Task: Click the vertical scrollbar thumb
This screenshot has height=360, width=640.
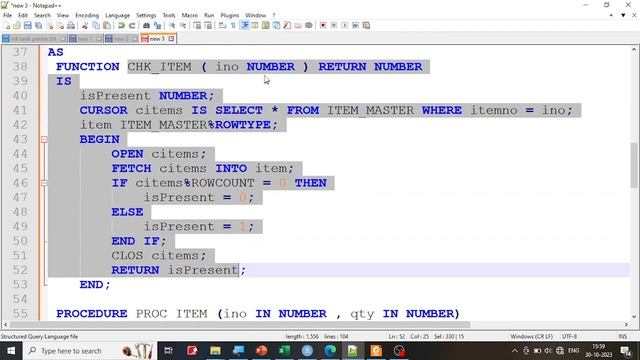Action: (x=633, y=165)
